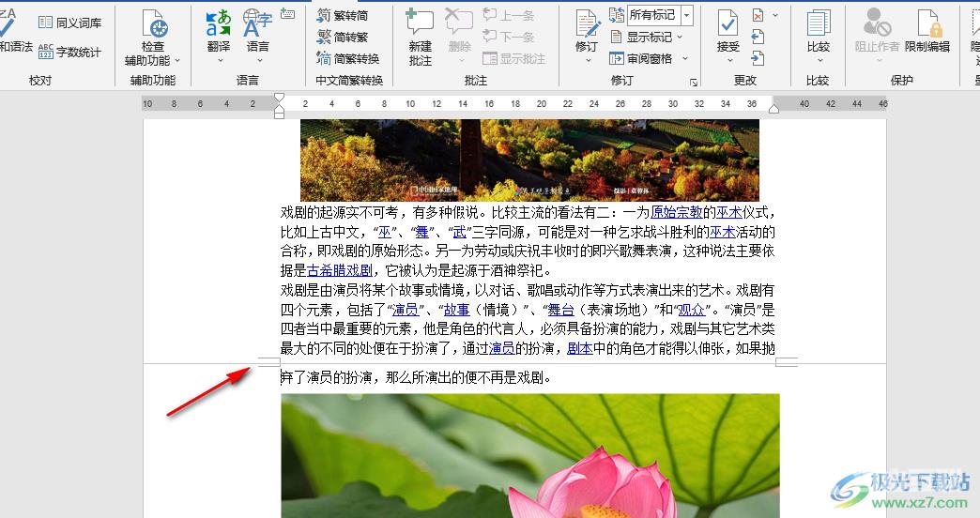Click the Display for Review icon beside 所有标记

pos(616,14)
